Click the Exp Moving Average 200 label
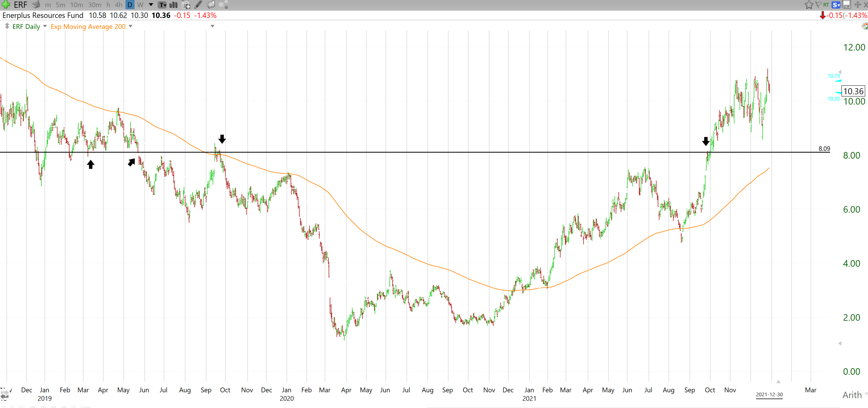868x408 pixels. click(88, 26)
